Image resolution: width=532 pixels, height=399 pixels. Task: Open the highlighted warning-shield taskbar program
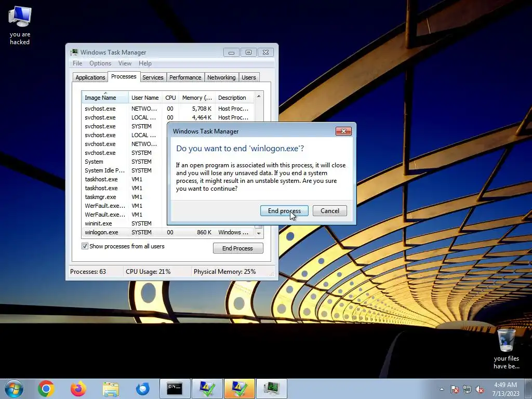coord(240,389)
